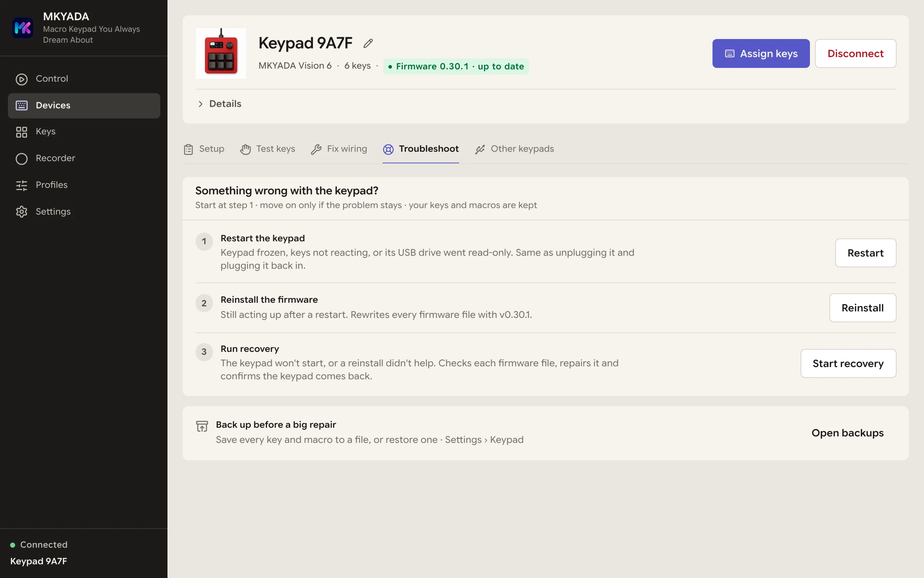Click 'Back up before a big repair' text
The width and height of the screenshot is (924, 578).
point(276,424)
